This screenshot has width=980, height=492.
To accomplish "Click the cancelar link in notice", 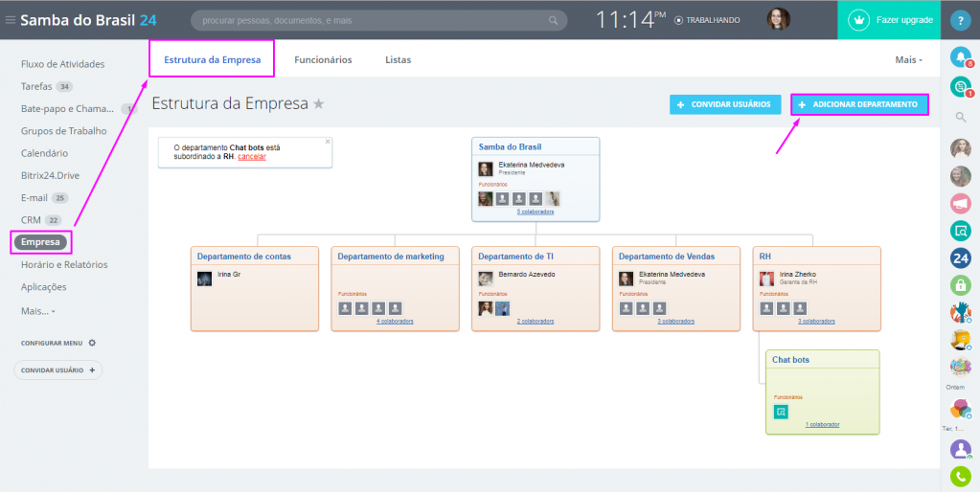I will 252,157.
